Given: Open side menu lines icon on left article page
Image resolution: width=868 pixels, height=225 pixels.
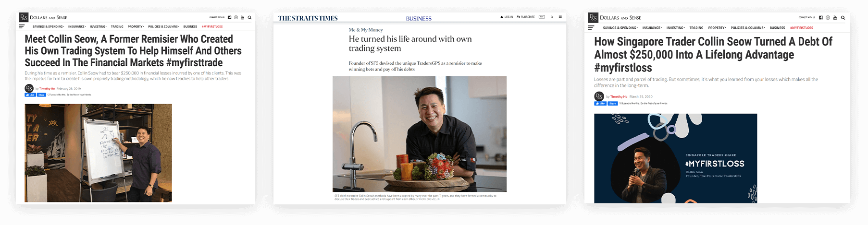Looking at the screenshot, I should [22, 26].
